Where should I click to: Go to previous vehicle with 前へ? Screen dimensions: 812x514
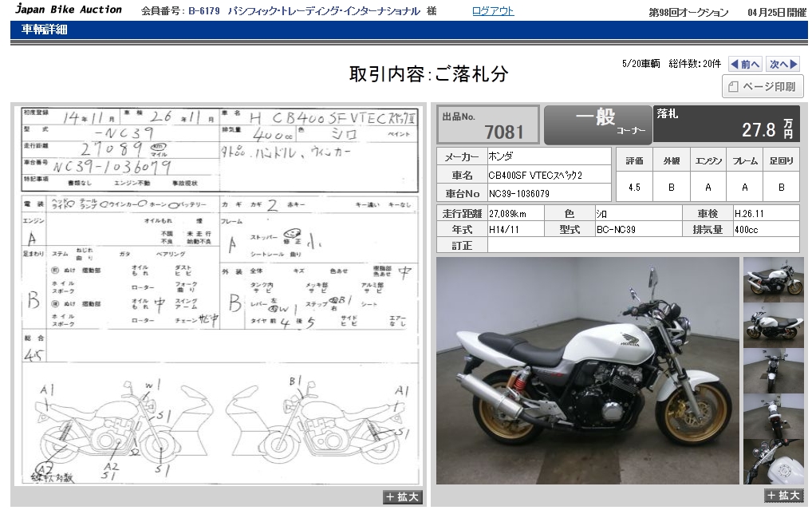coord(745,65)
